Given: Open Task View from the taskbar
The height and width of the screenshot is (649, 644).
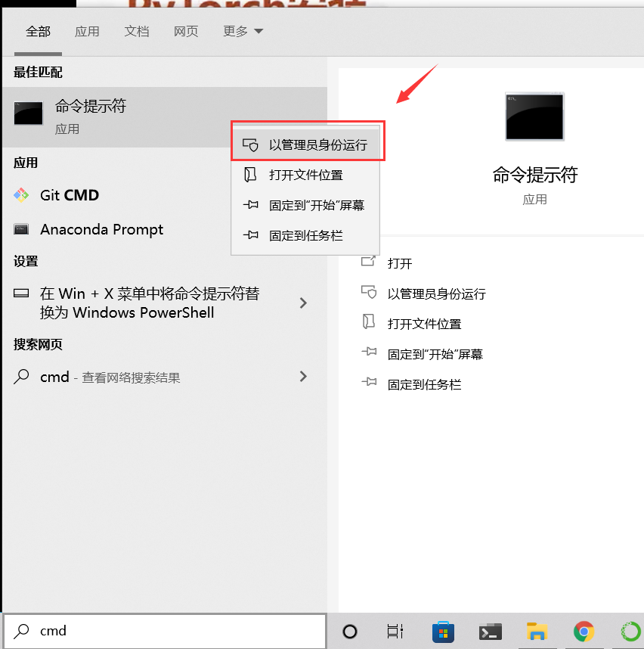Looking at the screenshot, I should [x=395, y=632].
